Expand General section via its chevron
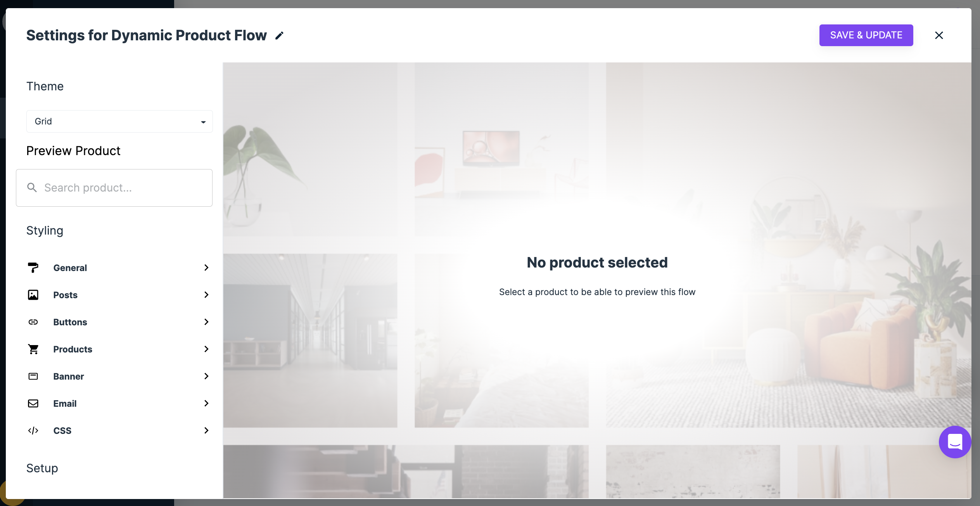This screenshot has width=980, height=506. tap(206, 268)
